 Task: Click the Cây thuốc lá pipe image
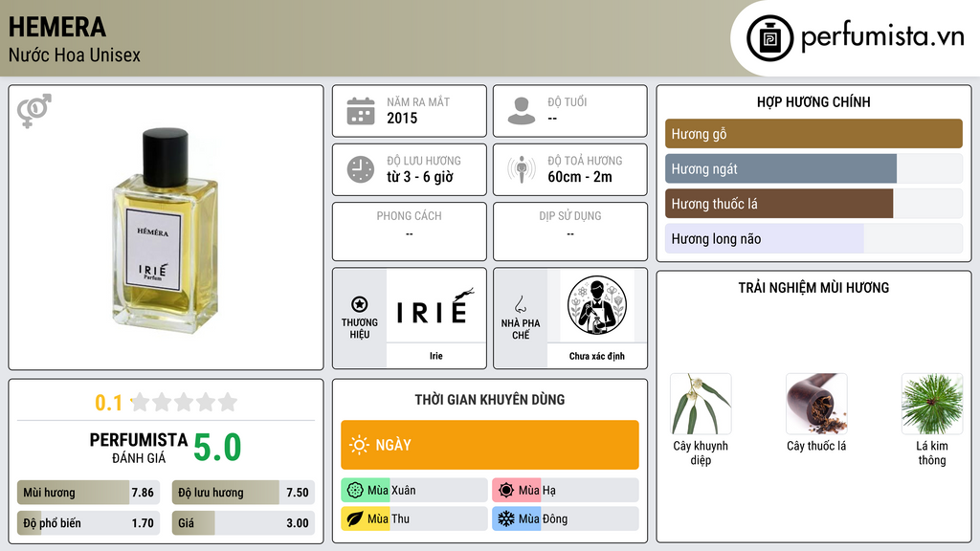(816, 405)
